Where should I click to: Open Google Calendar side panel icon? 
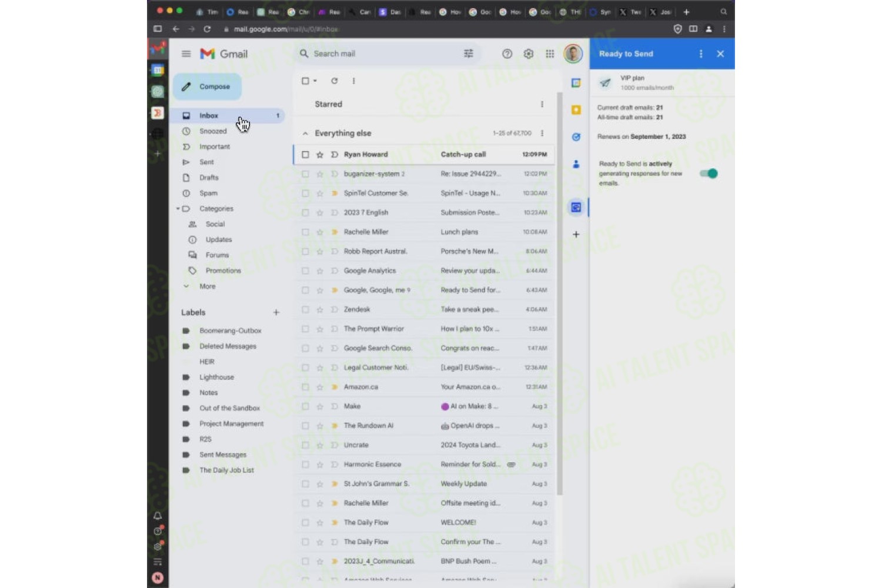tap(576, 83)
